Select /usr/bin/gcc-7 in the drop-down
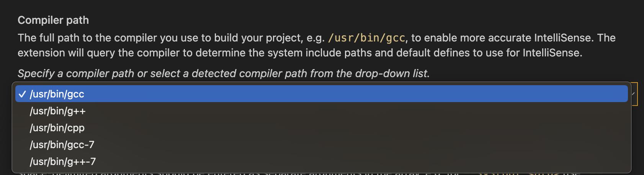644x175 pixels. click(62, 145)
